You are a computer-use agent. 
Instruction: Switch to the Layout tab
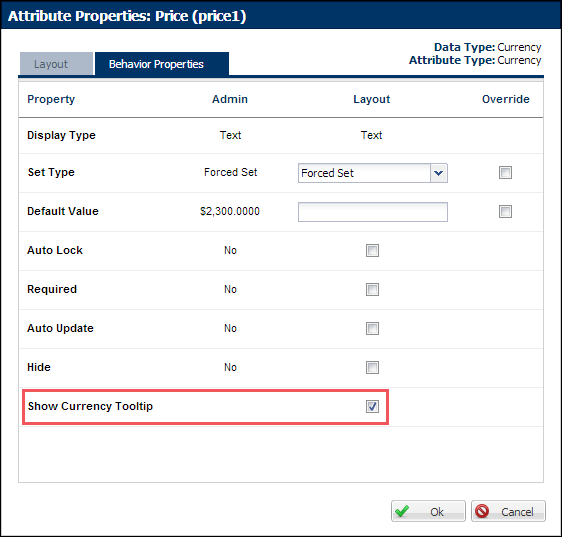(x=56, y=64)
